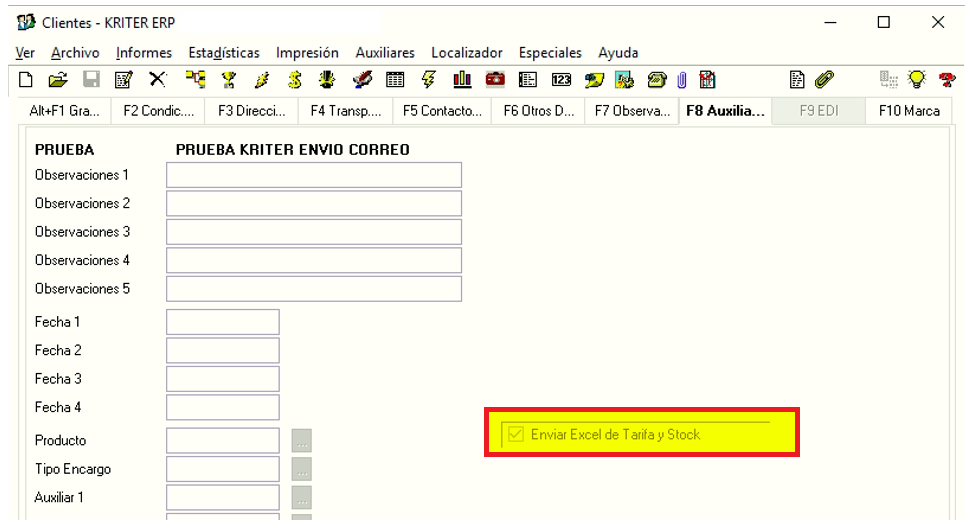969x523 pixels.
Task: Click the bar chart statistics icon
Action: pos(462,81)
